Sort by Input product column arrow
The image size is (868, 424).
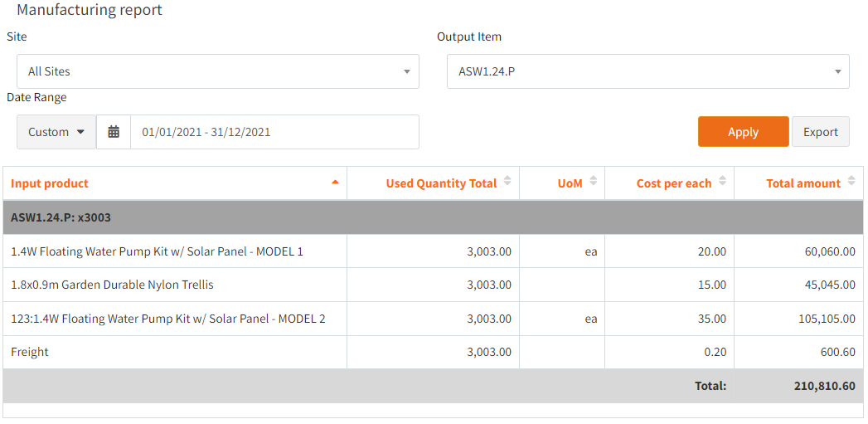pos(335,182)
